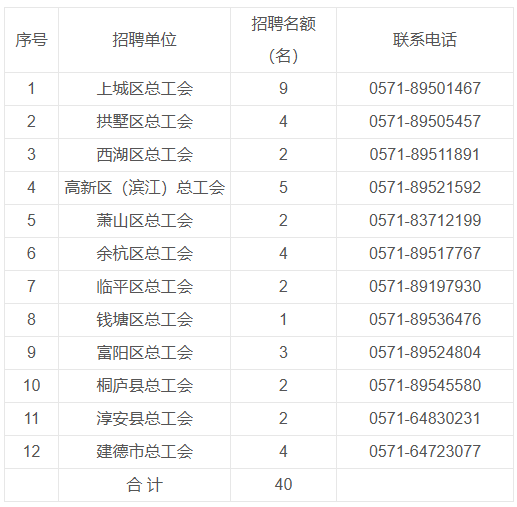Select the 桐庐县总工会 cell
The image size is (517, 507).
pyautogui.click(x=144, y=386)
